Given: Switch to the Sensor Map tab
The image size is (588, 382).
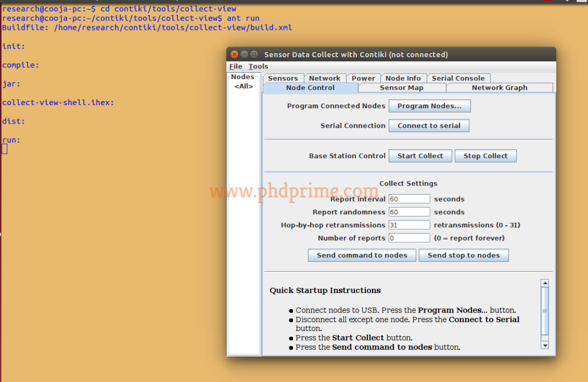Looking at the screenshot, I should 402,87.
